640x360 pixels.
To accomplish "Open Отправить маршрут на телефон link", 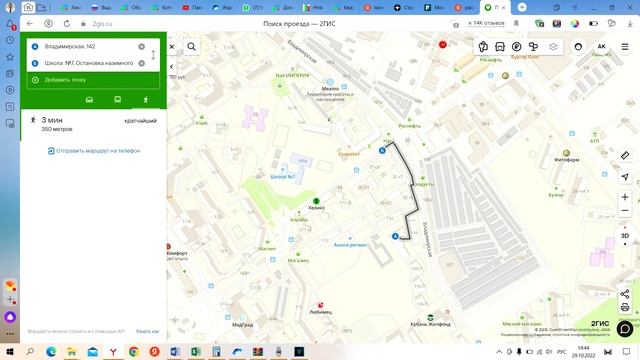I will click(94, 151).
